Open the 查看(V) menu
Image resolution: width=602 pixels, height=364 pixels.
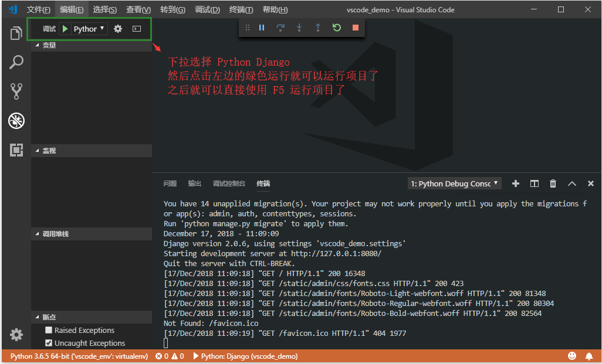click(x=138, y=9)
